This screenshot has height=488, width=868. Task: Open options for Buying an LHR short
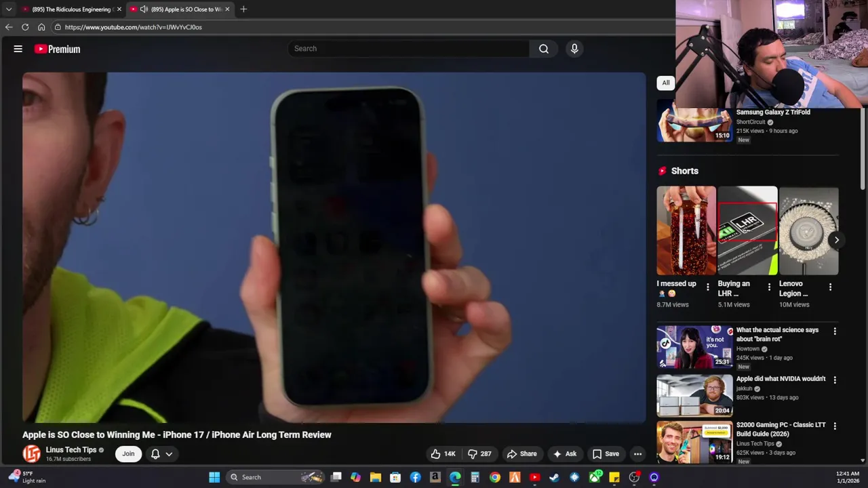[769, 287]
